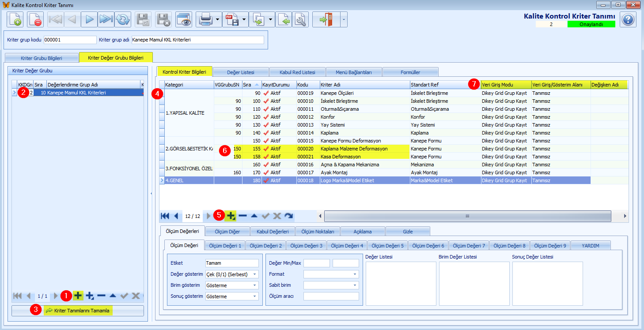Click the curved arrow refresh icon in the 12 / 12 navigator
Image resolution: width=644 pixels, height=330 pixels.
point(288,216)
